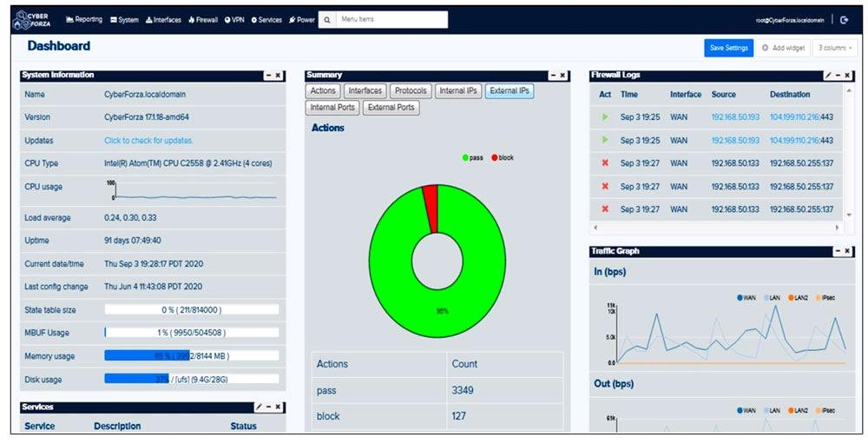The image size is (868, 444).
Task: Click the red block X in third log row
Action: (x=605, y=163)
